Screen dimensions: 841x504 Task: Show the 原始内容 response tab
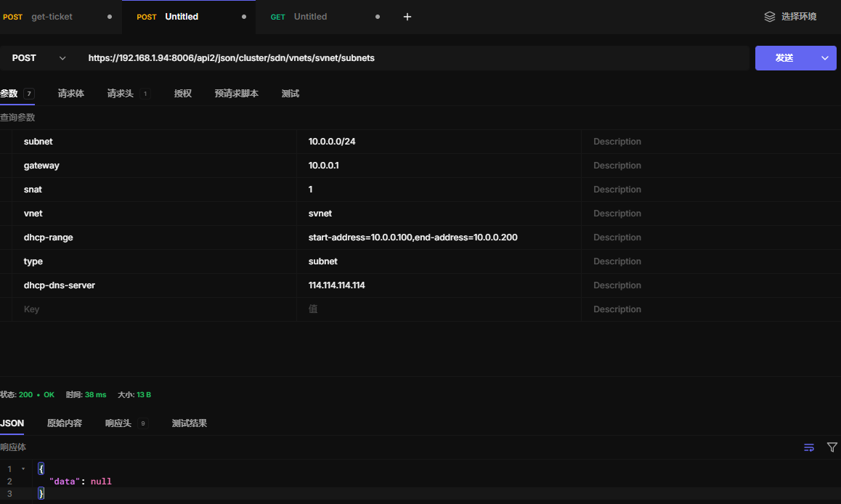click(65, 423)
